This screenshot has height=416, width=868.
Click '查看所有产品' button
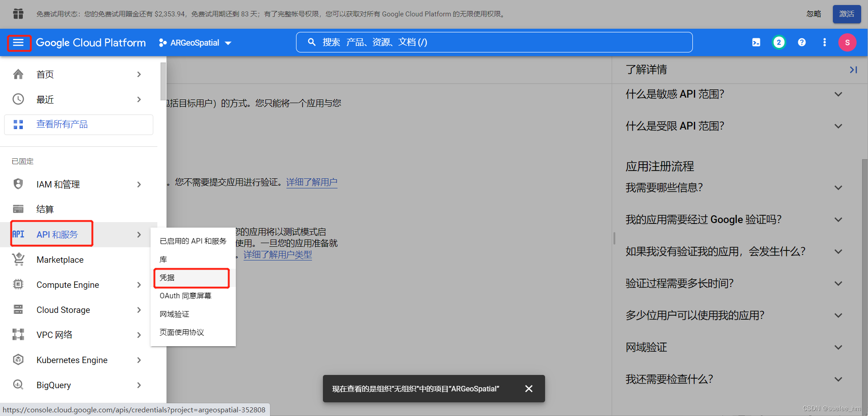(x=78, y=125)
